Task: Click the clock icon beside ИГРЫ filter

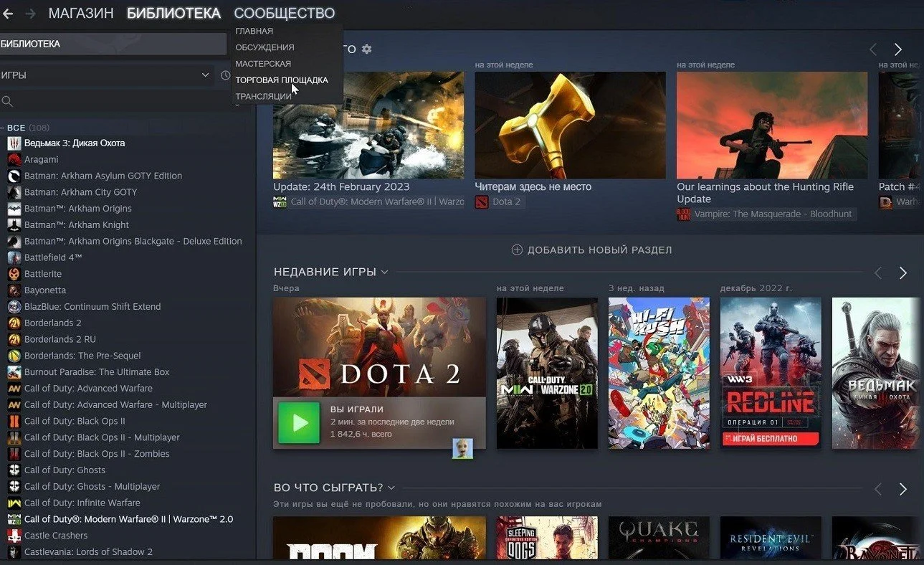Action: click(226, 75)
